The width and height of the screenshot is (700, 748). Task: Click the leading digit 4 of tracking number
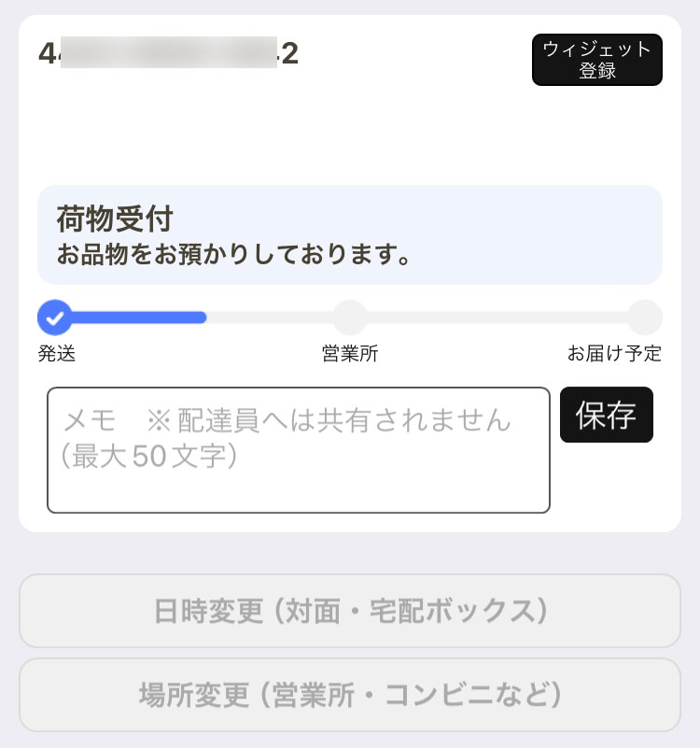(x=48, y=53)
